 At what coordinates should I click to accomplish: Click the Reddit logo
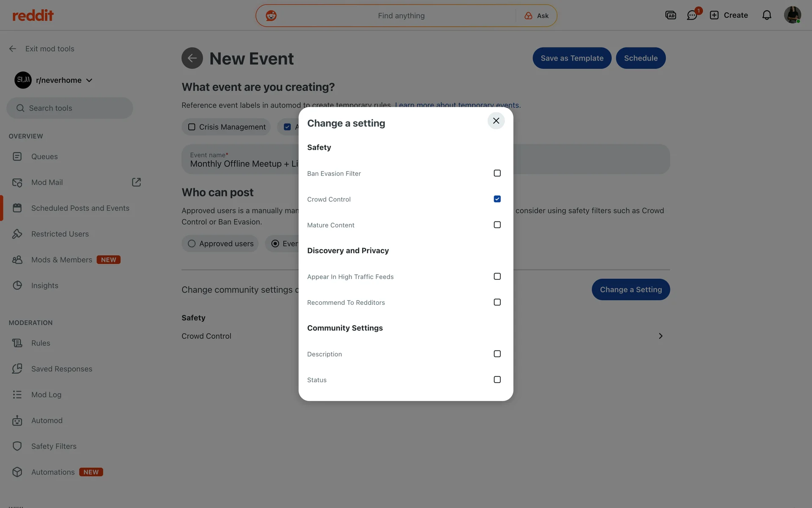(x=33, y=16)
